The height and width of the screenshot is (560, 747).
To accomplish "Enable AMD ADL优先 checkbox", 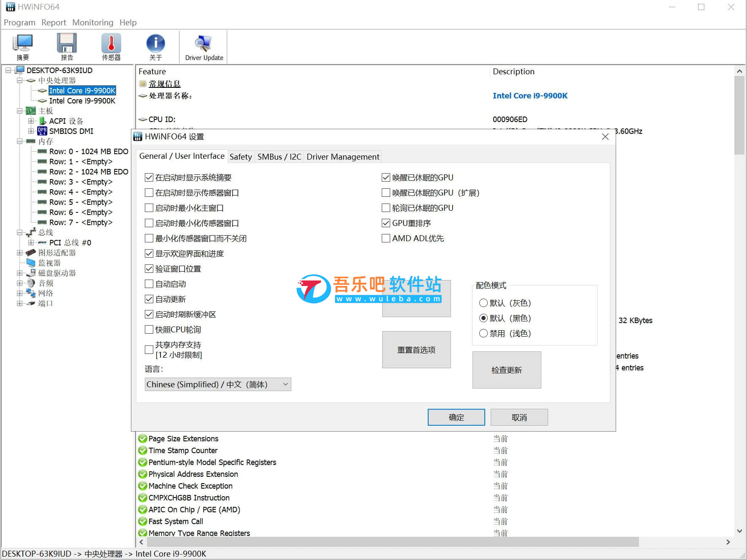I will [x=386, y=238].
